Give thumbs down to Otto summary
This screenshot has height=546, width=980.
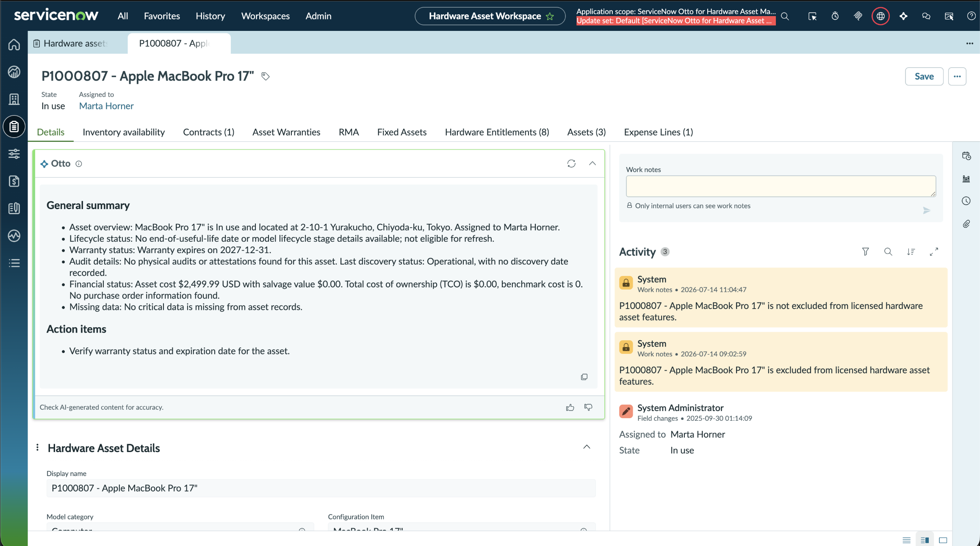pyautogui.click(x=588, y=407)
